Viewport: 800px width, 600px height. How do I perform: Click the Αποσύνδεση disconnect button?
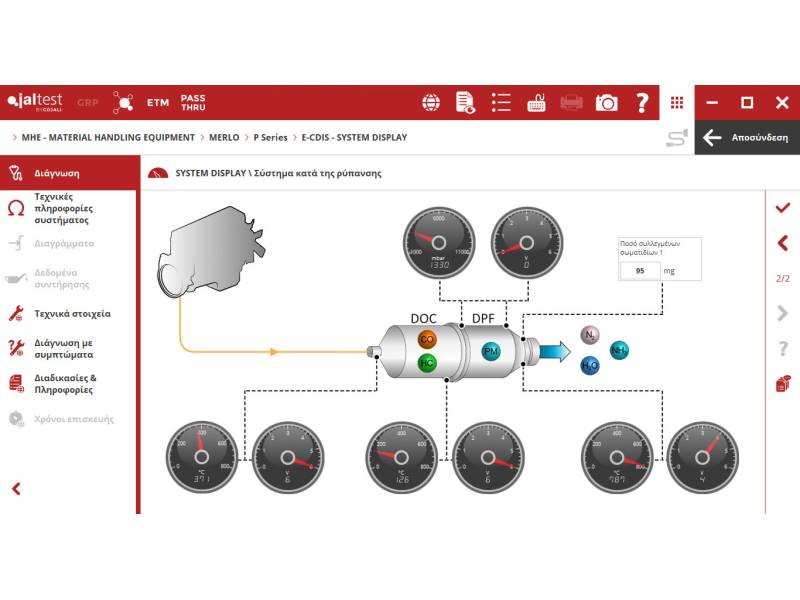point(748,138)
